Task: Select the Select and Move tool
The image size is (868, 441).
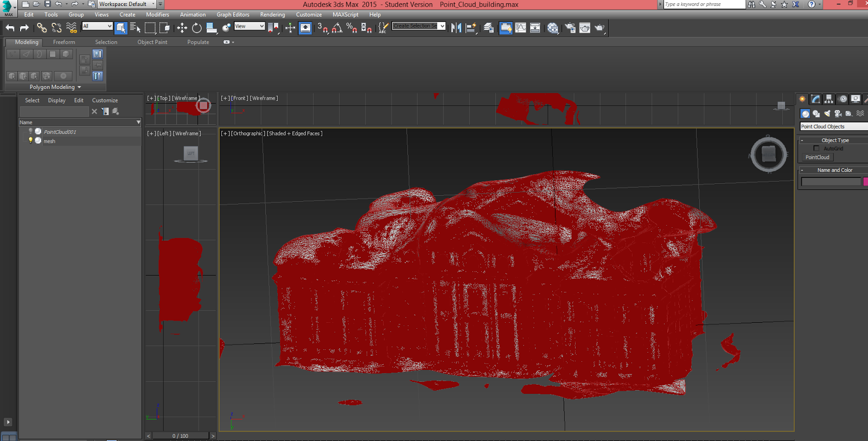Action: click(x=182, y=28)
